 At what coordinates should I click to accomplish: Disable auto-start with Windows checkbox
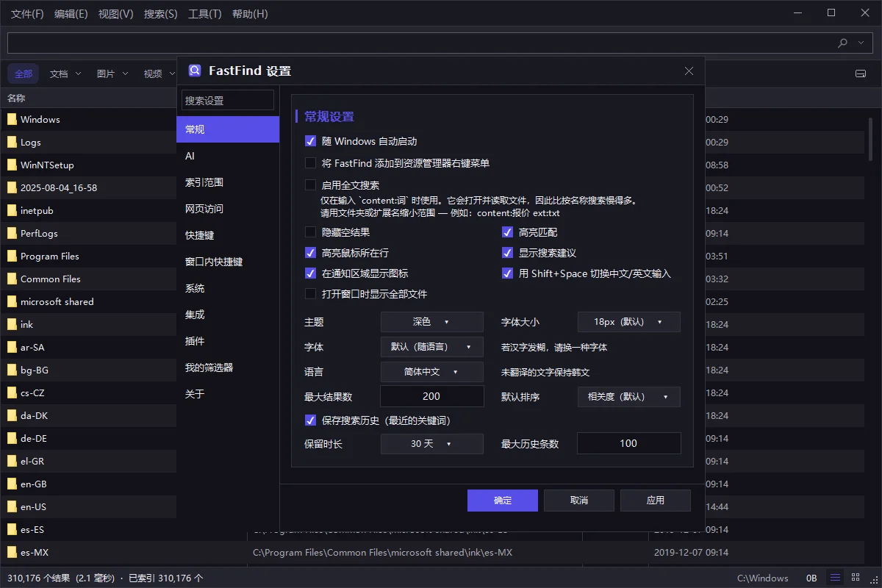pos(310,141)
